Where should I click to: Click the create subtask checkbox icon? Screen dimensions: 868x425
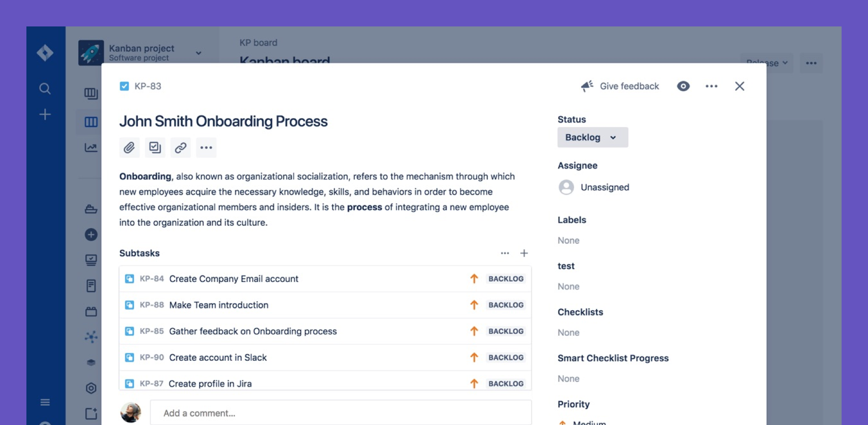(155, 148)
